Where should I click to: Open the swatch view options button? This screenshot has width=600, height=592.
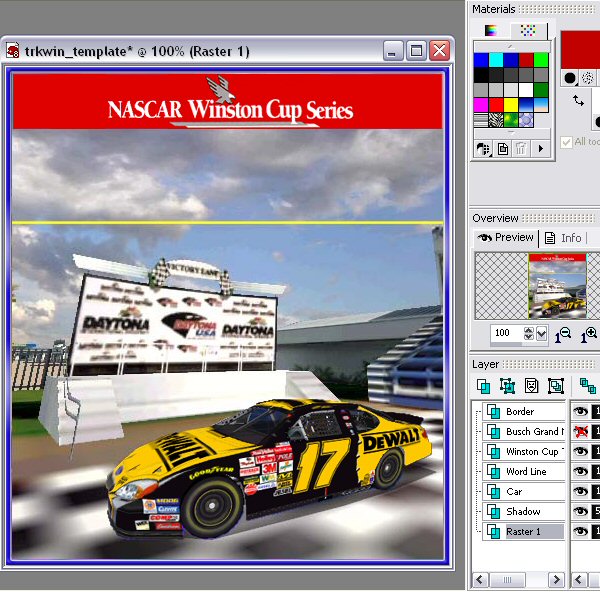[x=483, y=148]
